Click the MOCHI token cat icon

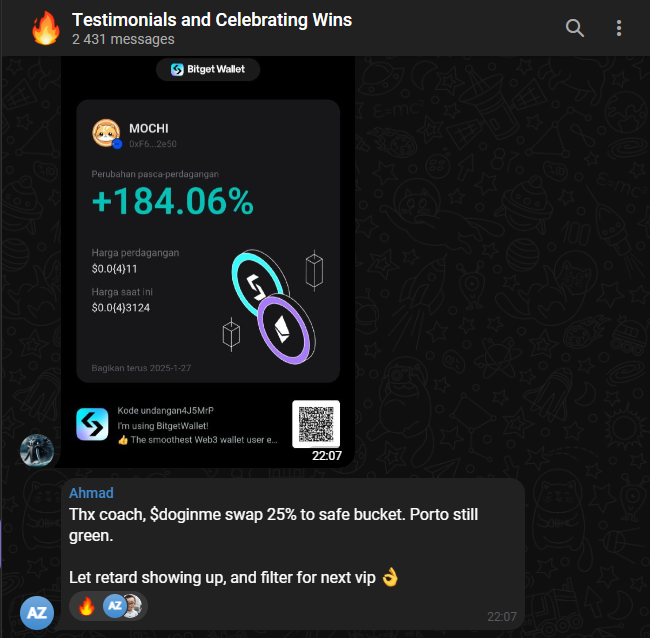click(106, 133)
